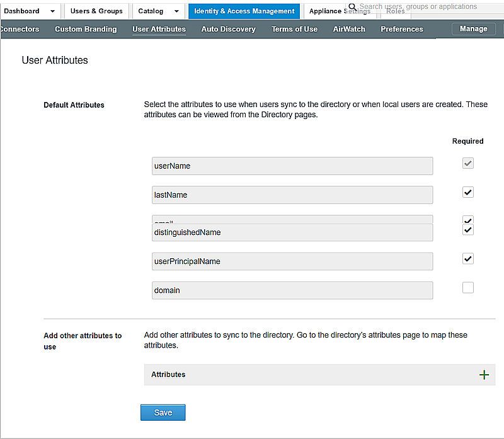The image size is (504, 439).
Task: Click the search magnifier icon
Action: click(x=352, y=6)
